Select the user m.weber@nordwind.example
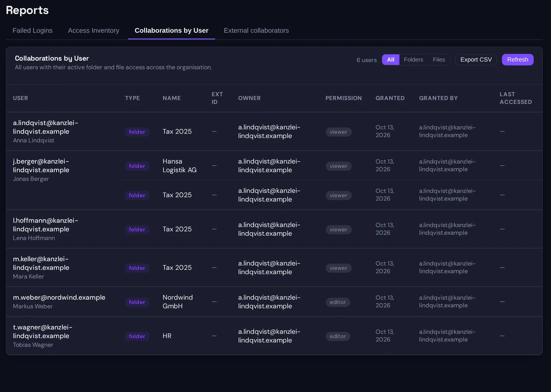The width and height of the screenshot is (551, 392). [59, 297]
